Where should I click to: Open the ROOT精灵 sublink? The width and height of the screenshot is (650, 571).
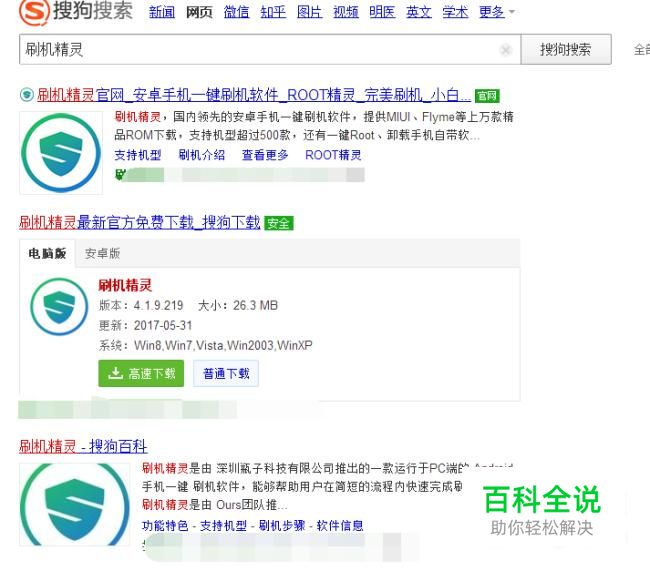click(x=333, y=155)
